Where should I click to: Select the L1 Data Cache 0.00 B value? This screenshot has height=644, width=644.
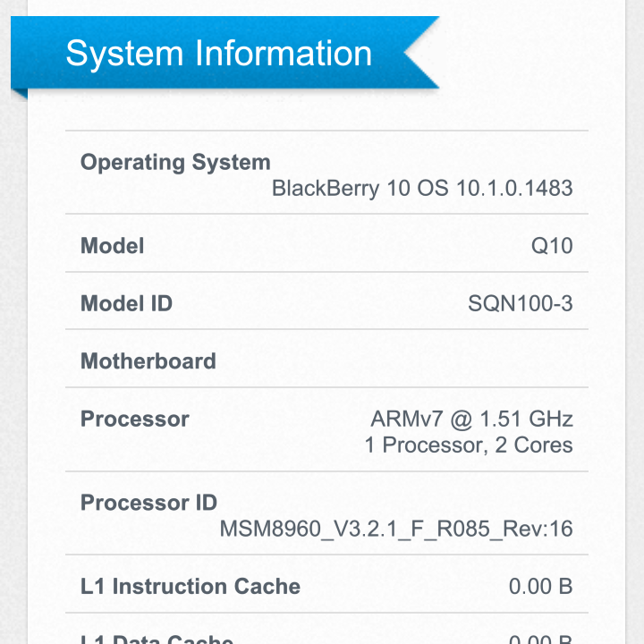540,639
